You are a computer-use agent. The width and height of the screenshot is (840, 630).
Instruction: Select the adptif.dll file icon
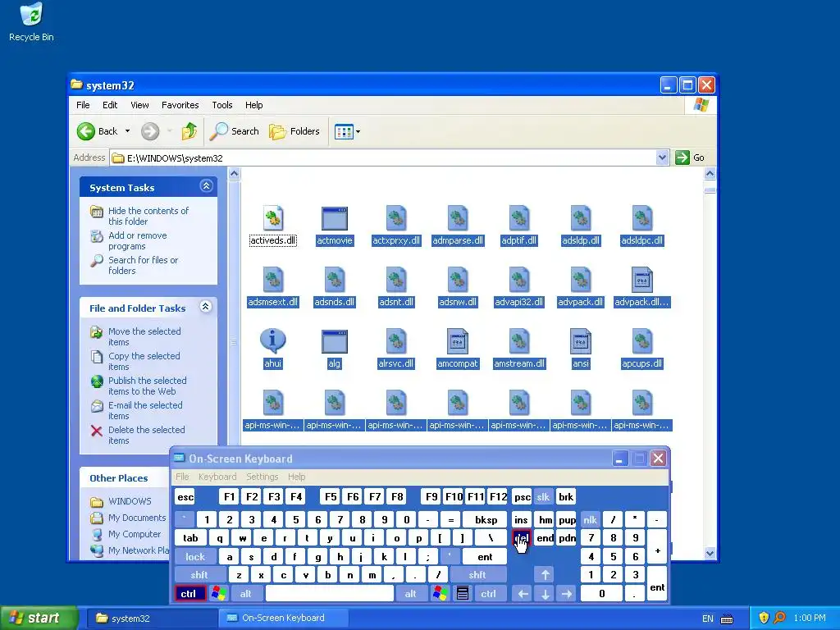[x=519, y=218]
